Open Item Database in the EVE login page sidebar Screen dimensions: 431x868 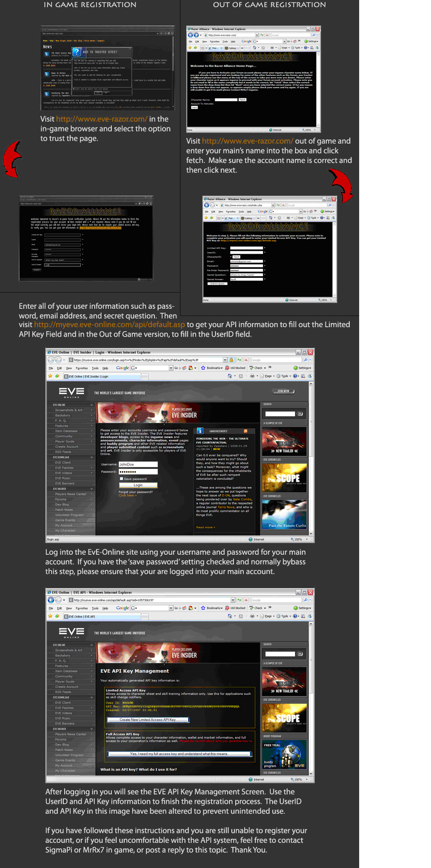pos(66,431)
